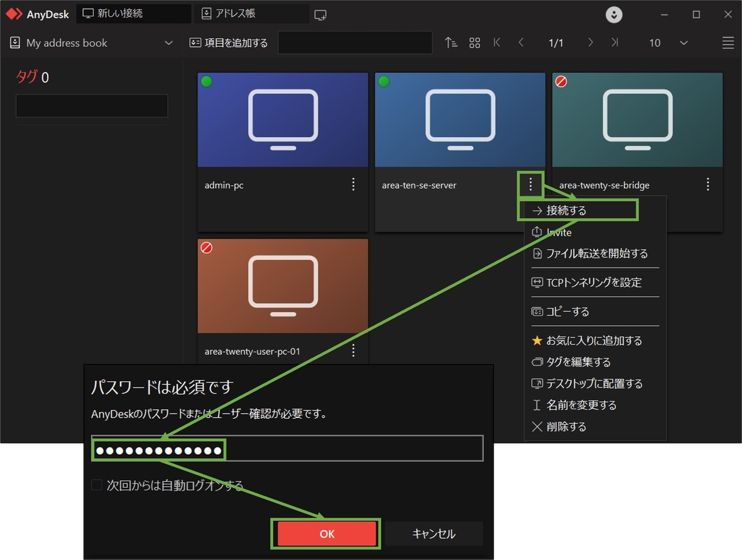The width and height of the screenshot is (742, 560).
Task: Choose タグを編集する menu item
Action: (x=595, y=362)
